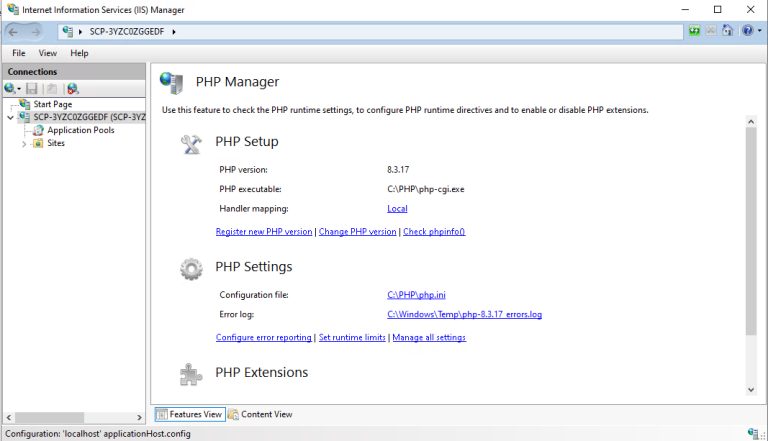The image size is (768, 441).
Task: Maximize the IIS Manager window
Action: (718, 9)
